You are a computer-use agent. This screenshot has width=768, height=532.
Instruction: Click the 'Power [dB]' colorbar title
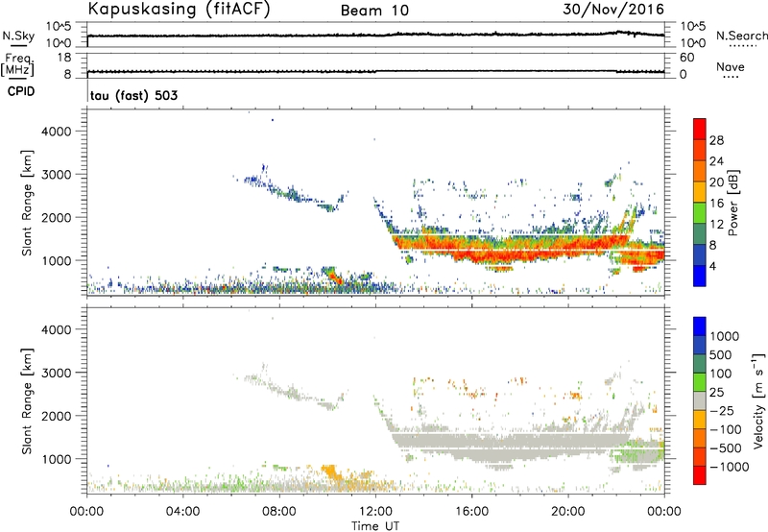point(732,203)
